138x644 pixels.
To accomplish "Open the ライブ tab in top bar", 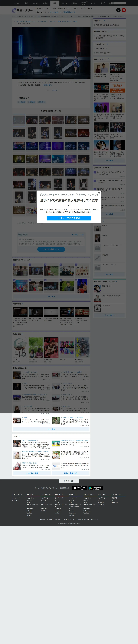I will pyautogui.click(x=103, y=3).
